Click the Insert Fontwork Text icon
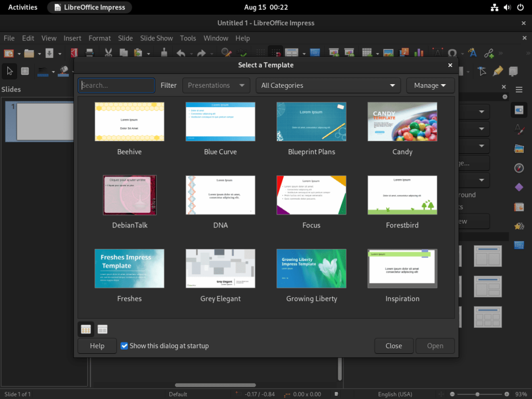Viewport: 532px width, 399px height. [472, 53]
